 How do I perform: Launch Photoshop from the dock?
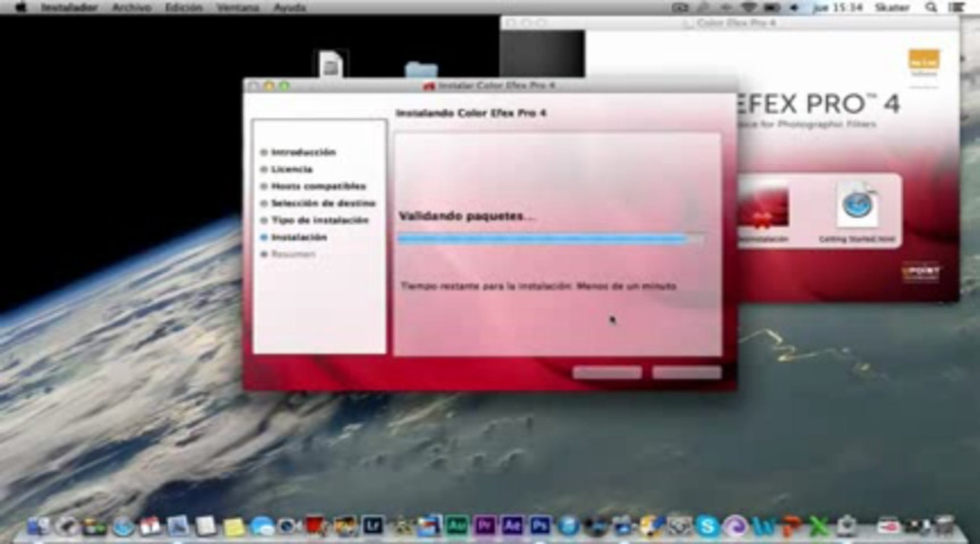tap(540, 526)
